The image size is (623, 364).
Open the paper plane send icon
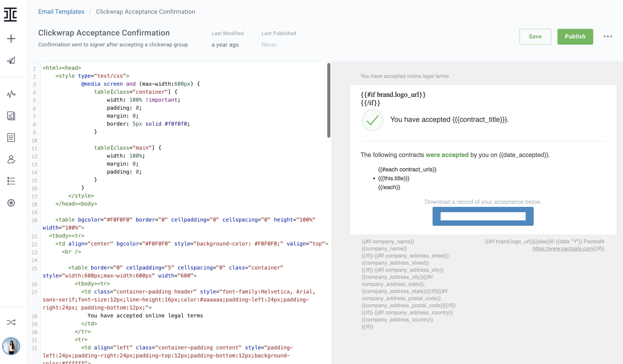pos(11,61)
